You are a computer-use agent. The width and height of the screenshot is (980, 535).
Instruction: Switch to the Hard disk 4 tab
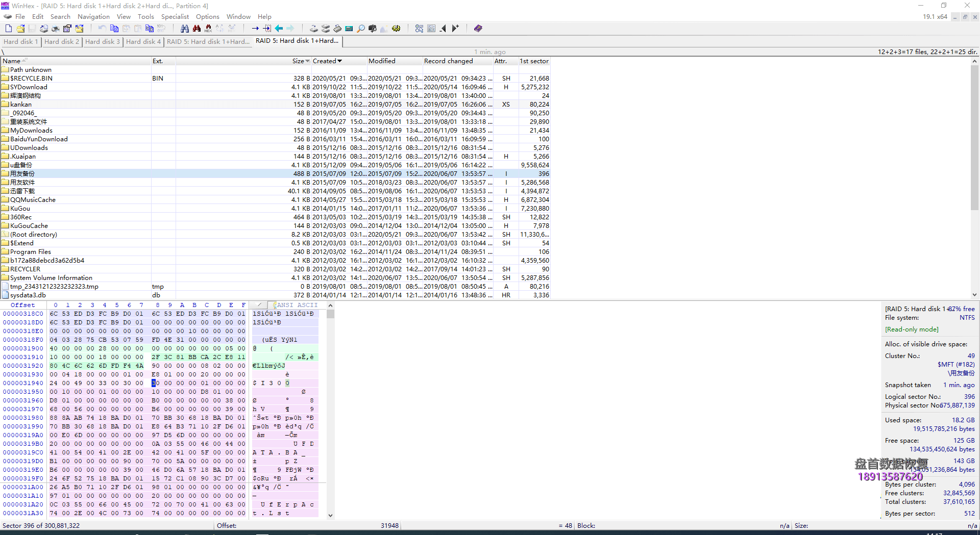143,41
